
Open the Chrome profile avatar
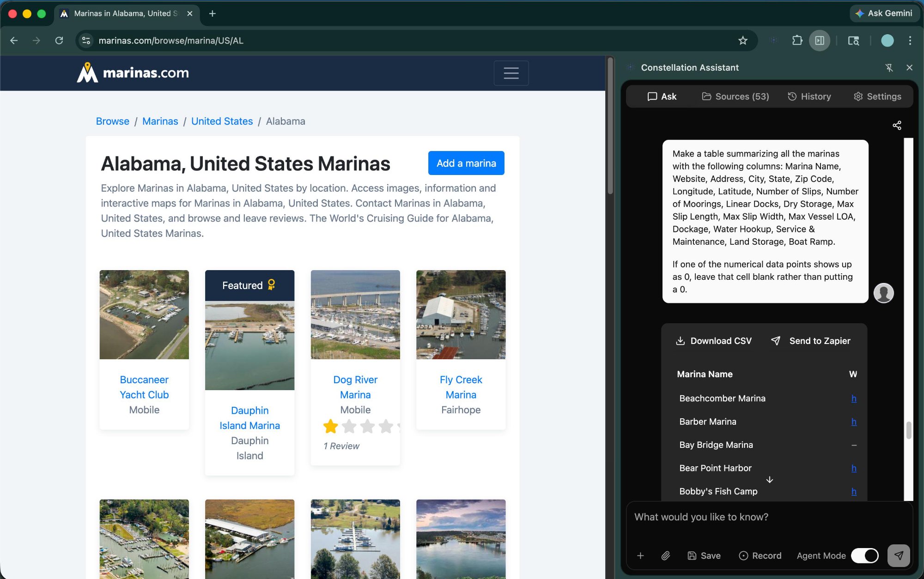(888, 41)
